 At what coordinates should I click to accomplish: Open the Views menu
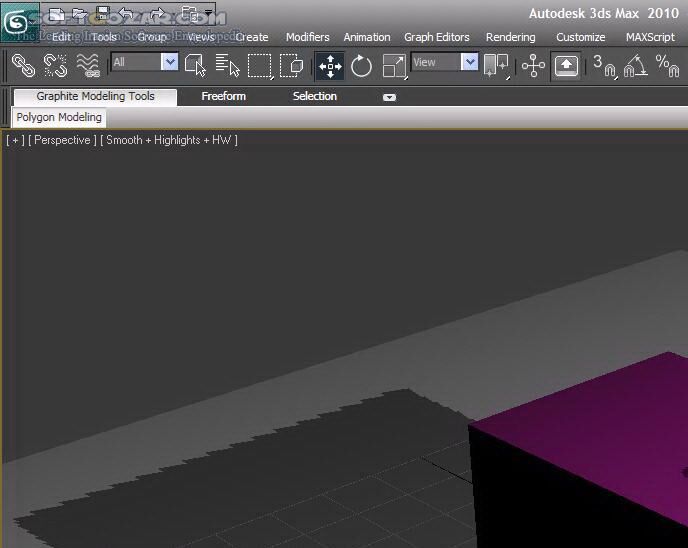tap(201, 37)
